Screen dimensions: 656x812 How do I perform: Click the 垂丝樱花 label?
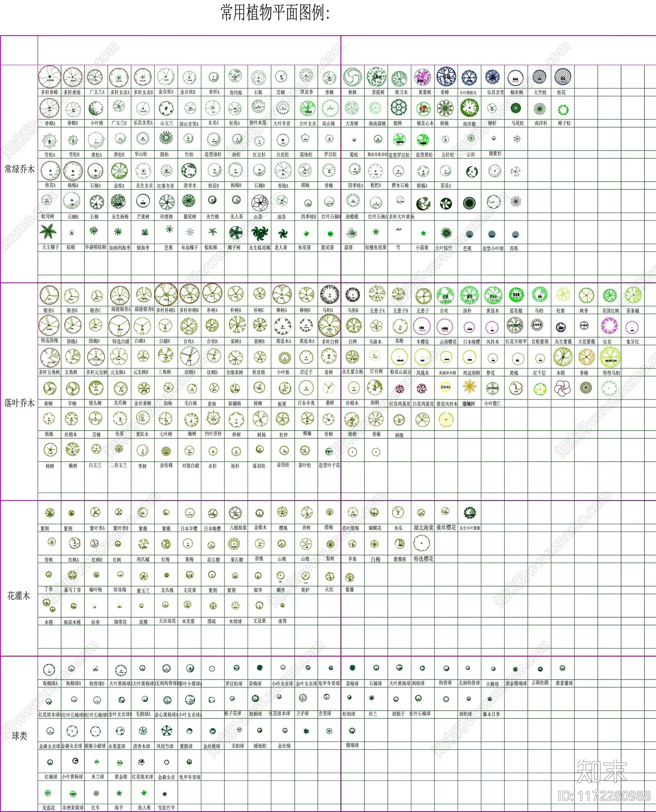tap(446, 527)
